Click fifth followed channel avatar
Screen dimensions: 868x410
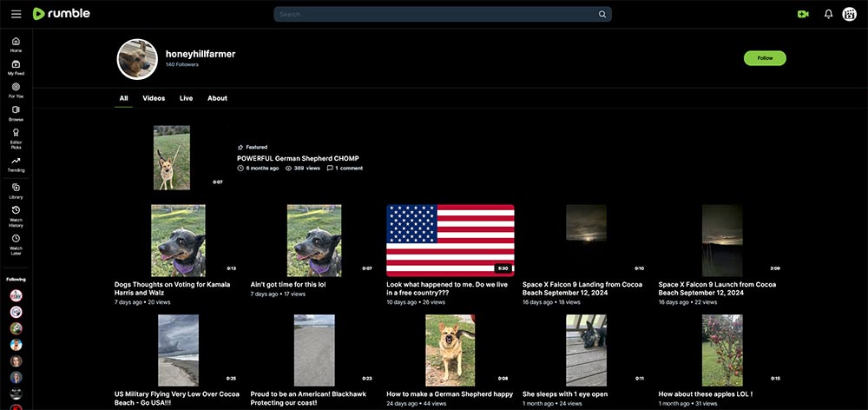click(16, 361)
